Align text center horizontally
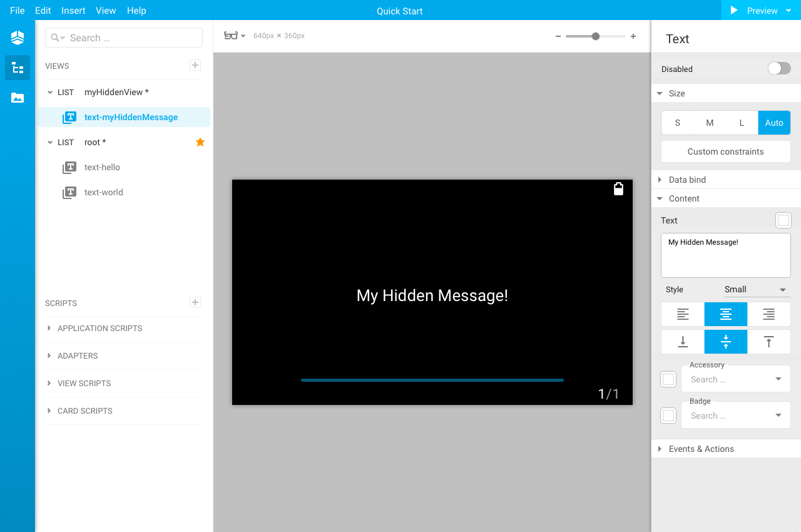 point(726,314)
